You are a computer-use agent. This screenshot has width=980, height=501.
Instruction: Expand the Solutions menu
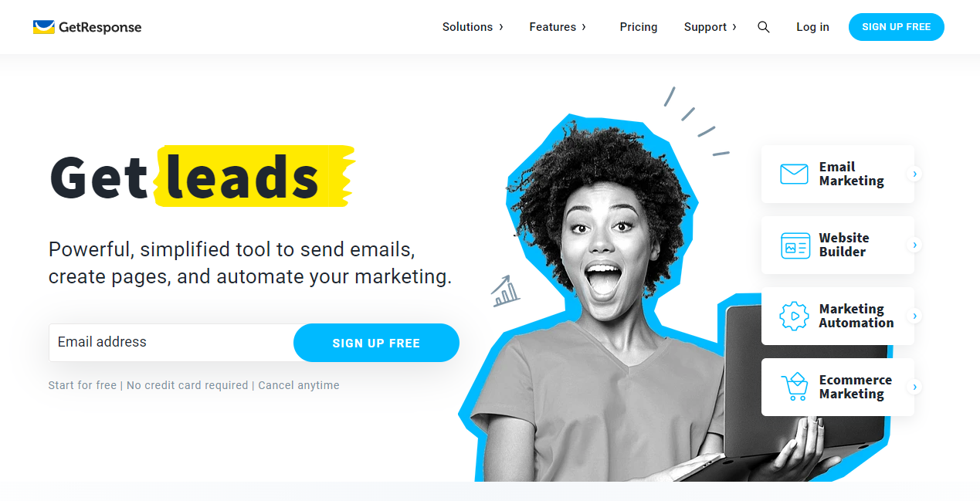(x=473, y=27)
